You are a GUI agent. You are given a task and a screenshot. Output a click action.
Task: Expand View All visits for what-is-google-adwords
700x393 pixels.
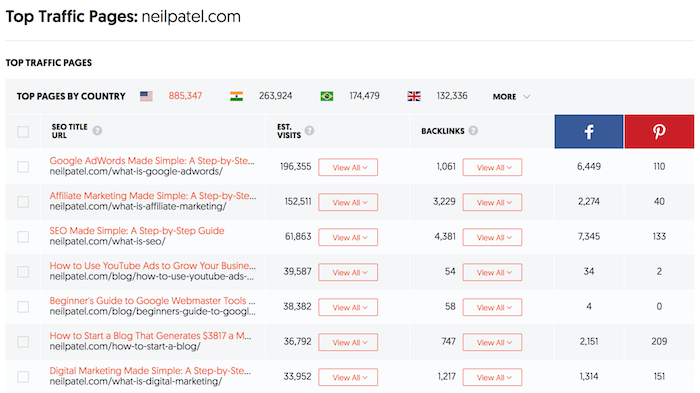click(348, 167)
